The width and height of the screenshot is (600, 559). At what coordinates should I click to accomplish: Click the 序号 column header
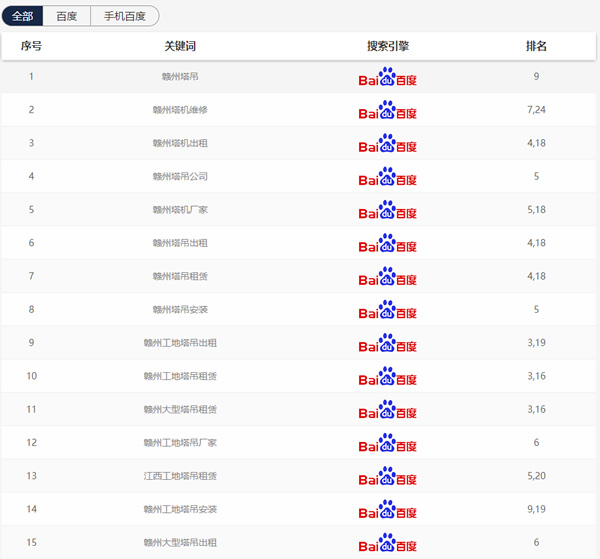point(31,46)
